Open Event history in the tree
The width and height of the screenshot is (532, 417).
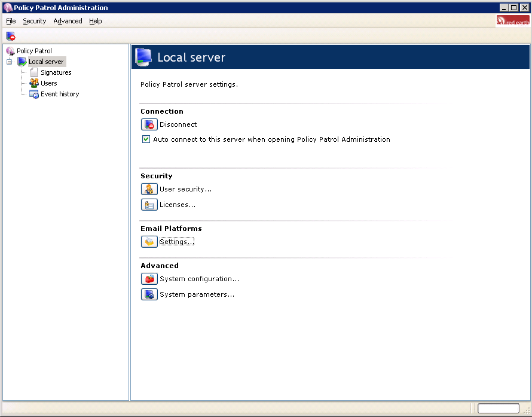pyautogui.click(x=60, y=94)
